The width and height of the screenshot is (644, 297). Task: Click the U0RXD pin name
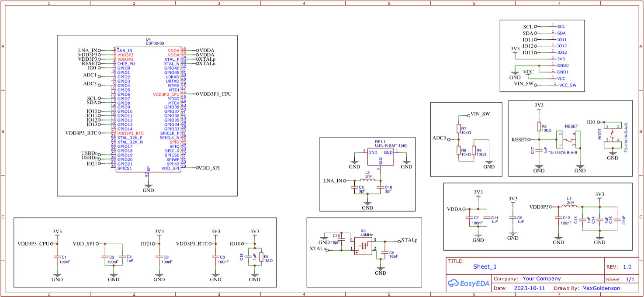(172, 77)
